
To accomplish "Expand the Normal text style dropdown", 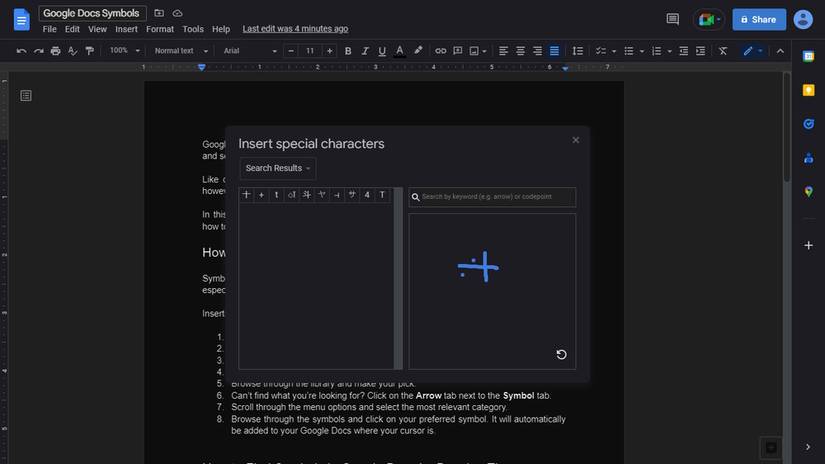I will (181, 51).
